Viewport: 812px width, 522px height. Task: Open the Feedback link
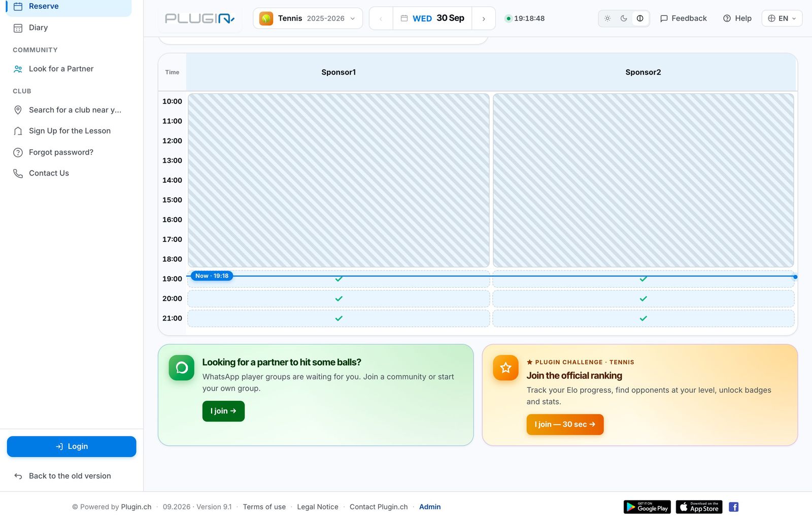(x=683, y=18)
